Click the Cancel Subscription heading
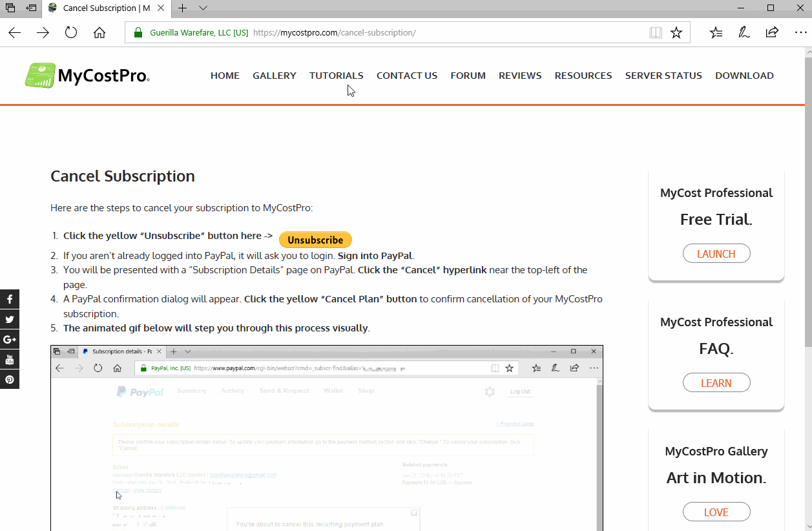Viewport: 812px width, 531px height. tap(123, 176)
